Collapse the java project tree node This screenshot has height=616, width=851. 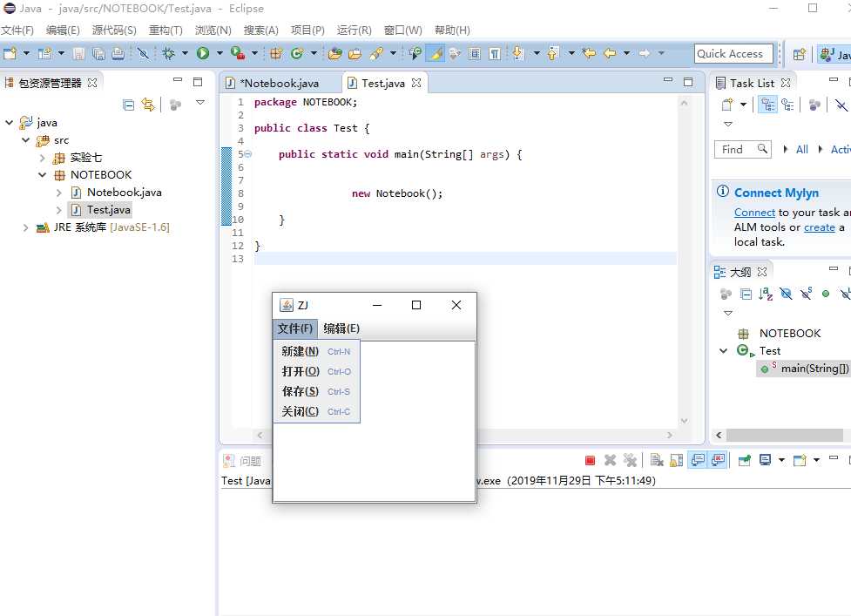10,123
